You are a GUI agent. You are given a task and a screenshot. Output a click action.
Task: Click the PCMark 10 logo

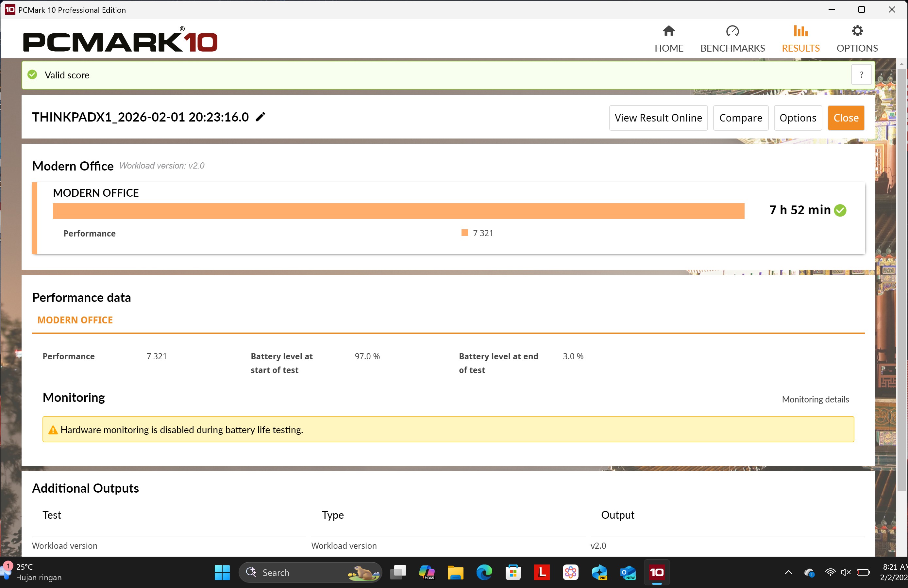(120, 40)
